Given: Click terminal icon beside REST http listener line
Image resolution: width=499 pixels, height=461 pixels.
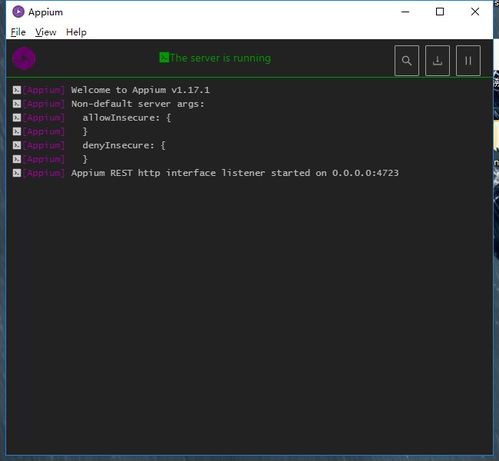Looking at the screenshot, I should [17, 173].
